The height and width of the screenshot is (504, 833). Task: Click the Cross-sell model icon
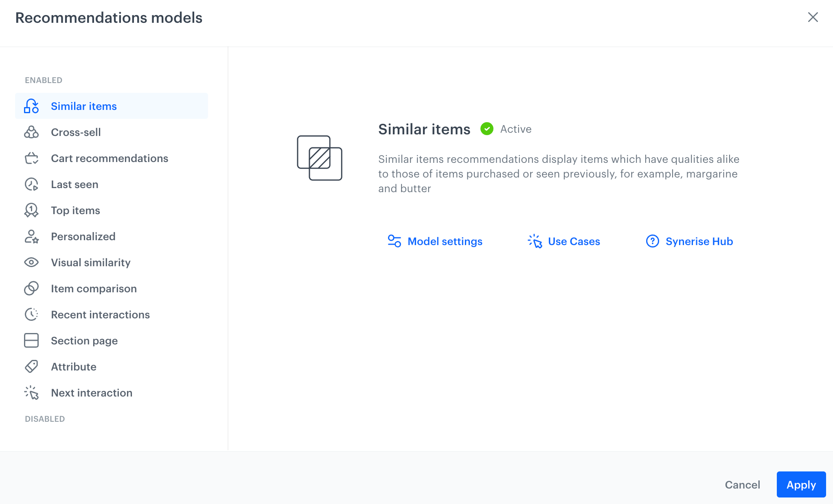pos(31,132)
